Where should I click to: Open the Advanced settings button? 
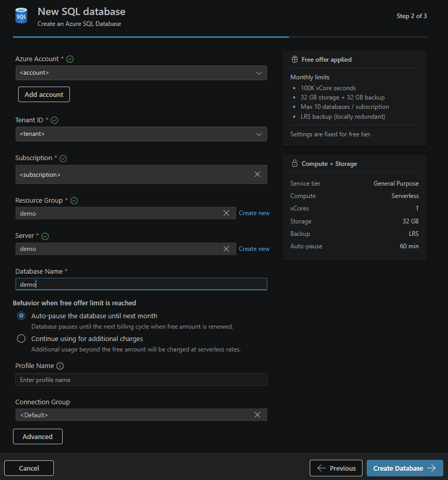(38, 436)
